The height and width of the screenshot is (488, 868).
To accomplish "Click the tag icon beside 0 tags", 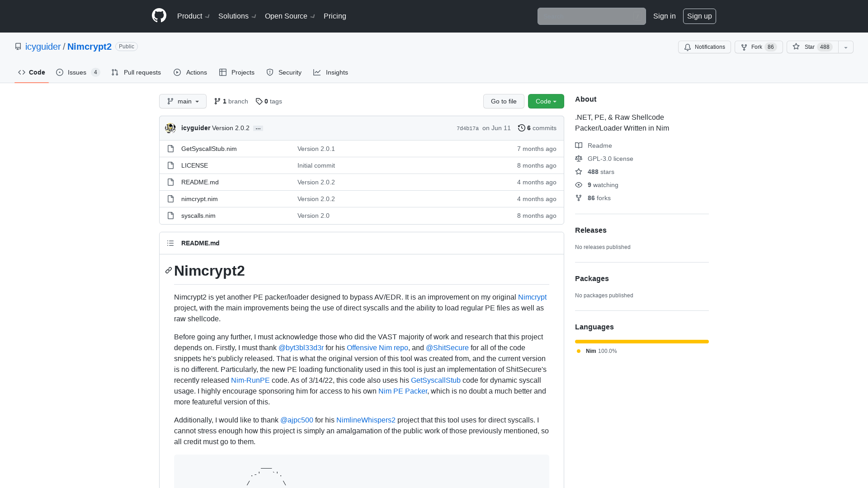I will pos(259,101).
